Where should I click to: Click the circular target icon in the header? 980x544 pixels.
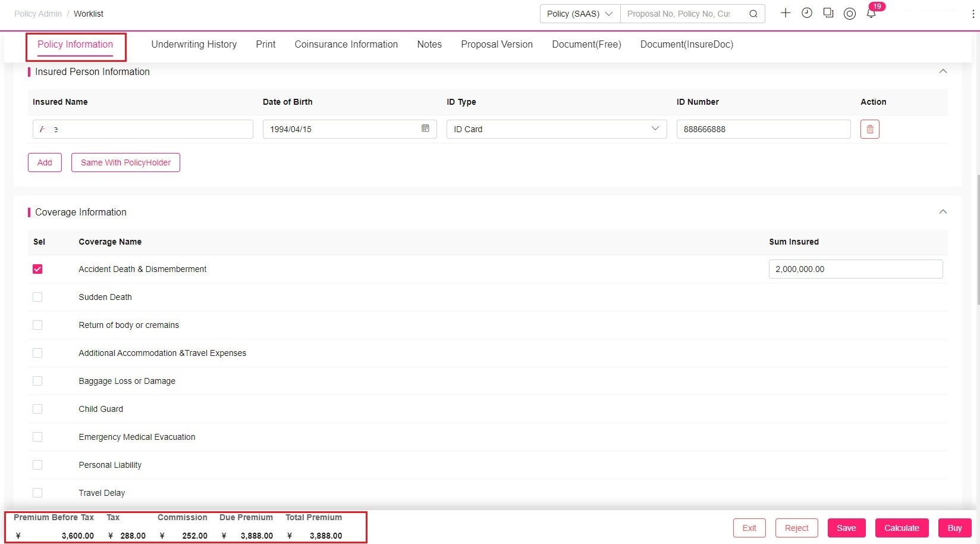850,14
